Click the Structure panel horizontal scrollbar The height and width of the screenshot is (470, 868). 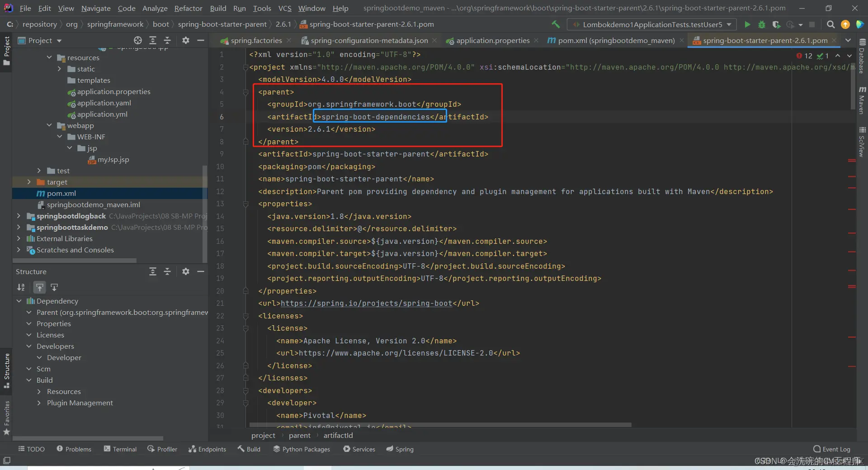[88, 438]
